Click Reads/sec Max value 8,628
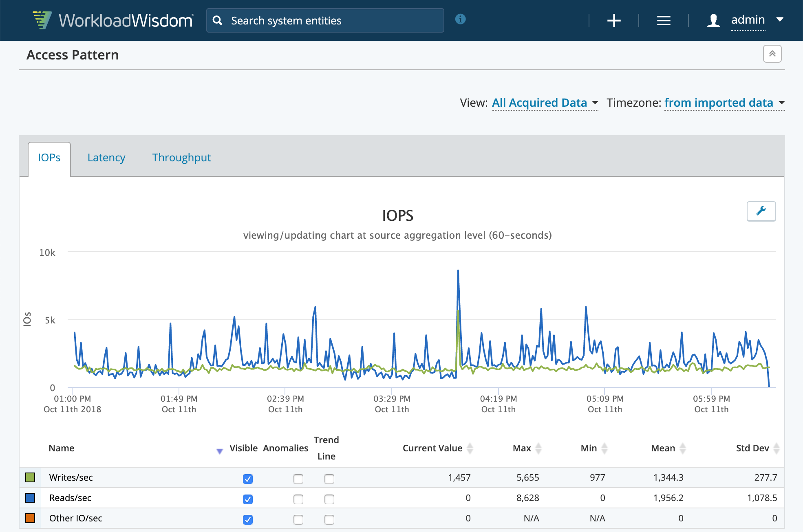Viewport: 803px width, 532px height. [528, 498]
